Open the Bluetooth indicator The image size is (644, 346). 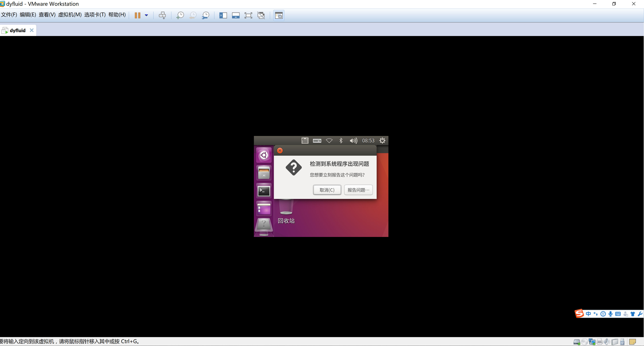(x=341, y=140)
